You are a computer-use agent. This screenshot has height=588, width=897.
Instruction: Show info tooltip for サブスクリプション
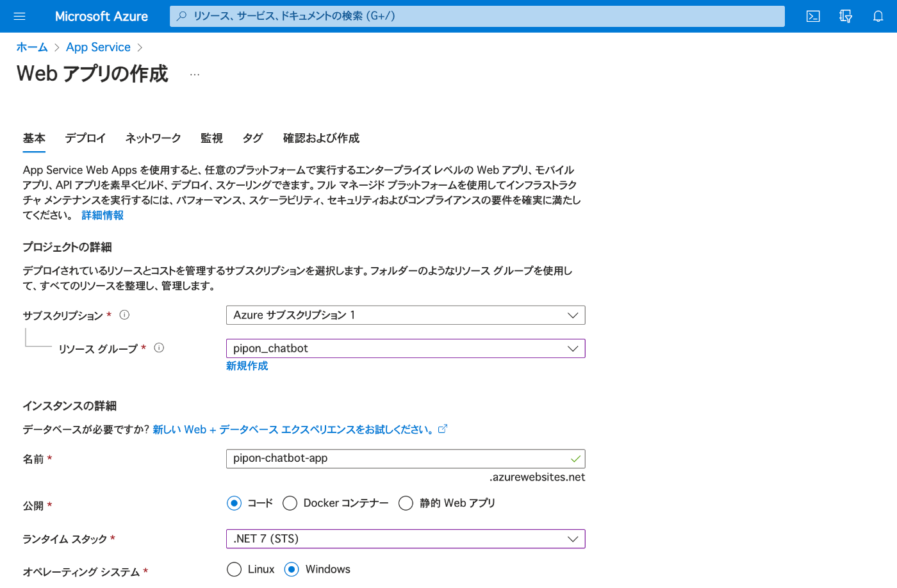(125, 314)
